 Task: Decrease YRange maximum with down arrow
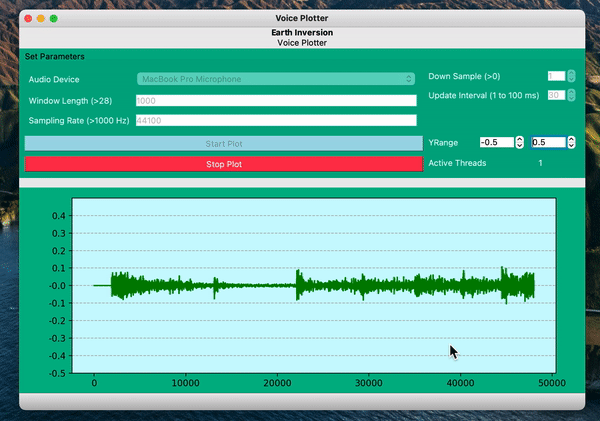pyautogui.click(x=571, y=145)
